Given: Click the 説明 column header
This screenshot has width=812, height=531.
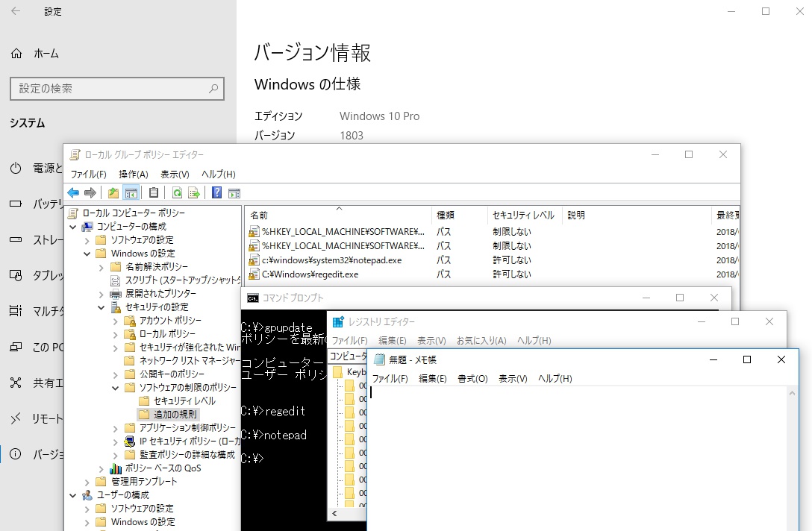Looking at the screenshot, I should pos(637,215).
